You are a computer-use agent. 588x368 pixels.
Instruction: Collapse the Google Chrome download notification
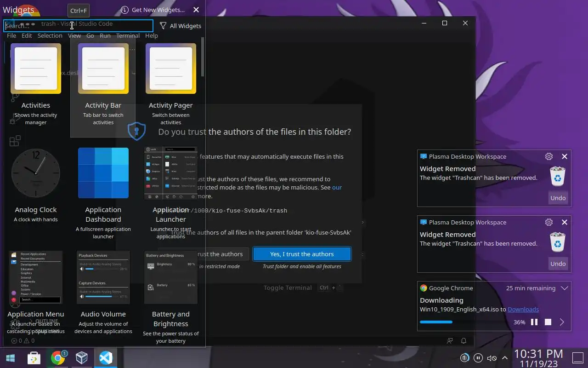click(x=565, y=288)
